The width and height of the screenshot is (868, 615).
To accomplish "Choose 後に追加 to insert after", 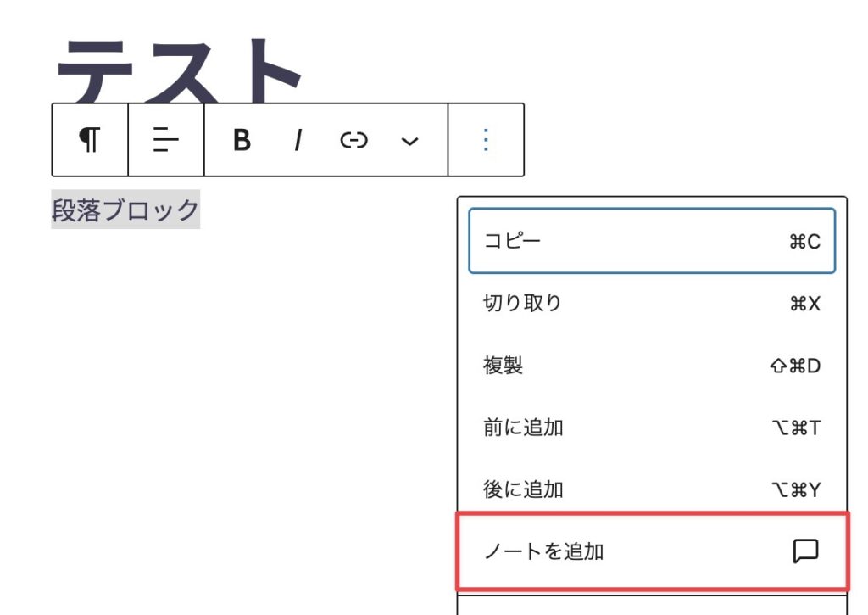I will [523, 489].
